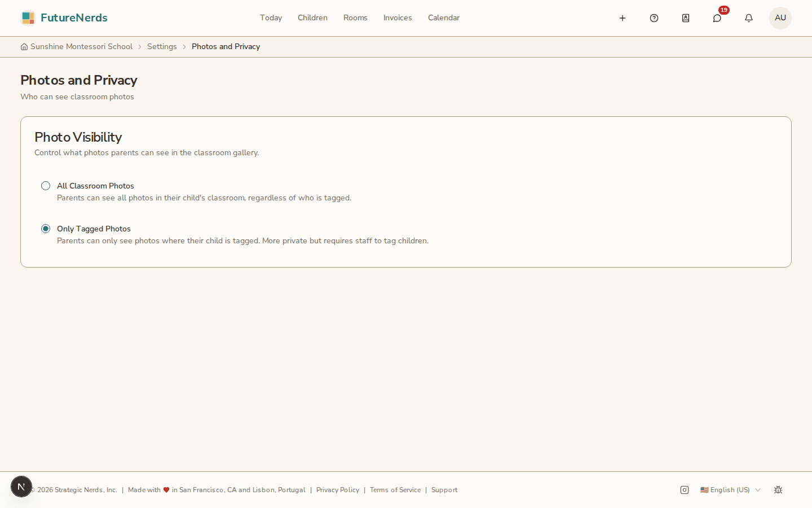The width and height of the screenshot is (812, 508).
Task: Open the Privacy Policy footer link
Action: tap(338, 490)
